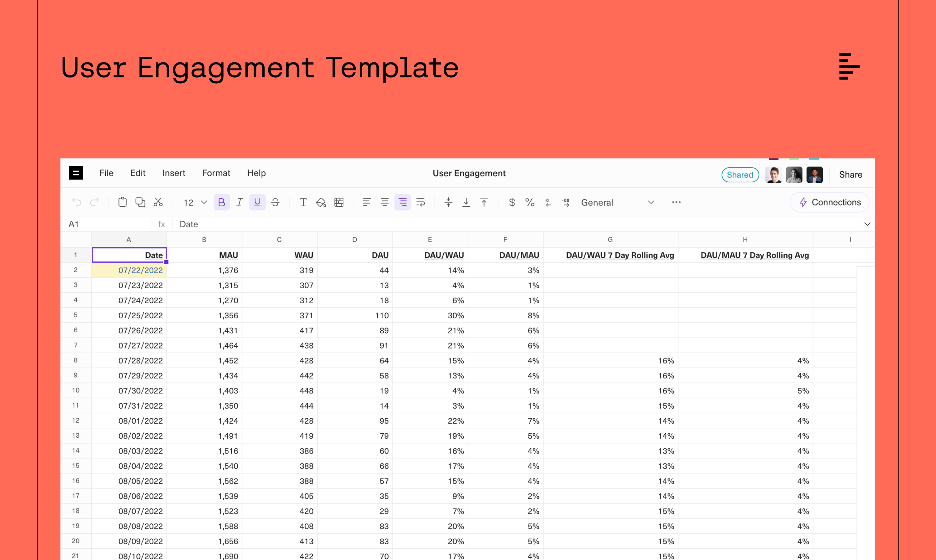Click the Share button

coord(851,174)
